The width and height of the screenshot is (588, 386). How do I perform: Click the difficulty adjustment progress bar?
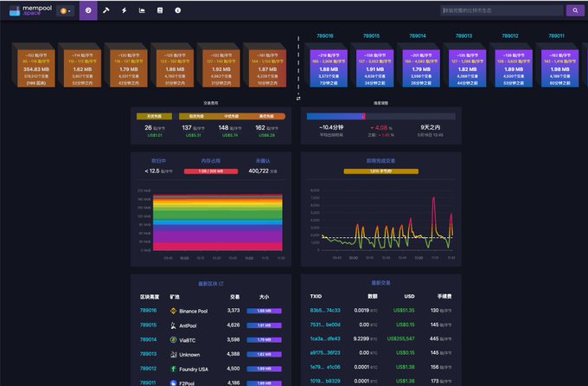point(381,116)
